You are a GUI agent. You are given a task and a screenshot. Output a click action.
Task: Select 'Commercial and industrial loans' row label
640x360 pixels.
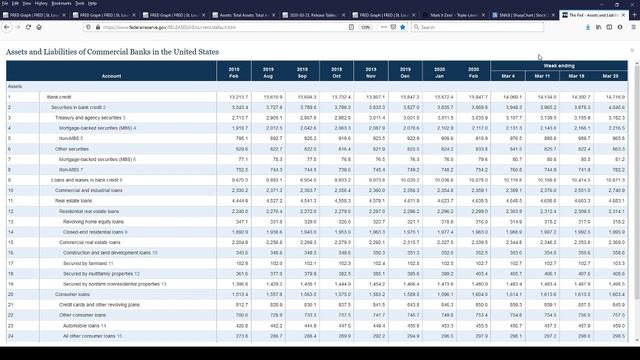point(89,190)
